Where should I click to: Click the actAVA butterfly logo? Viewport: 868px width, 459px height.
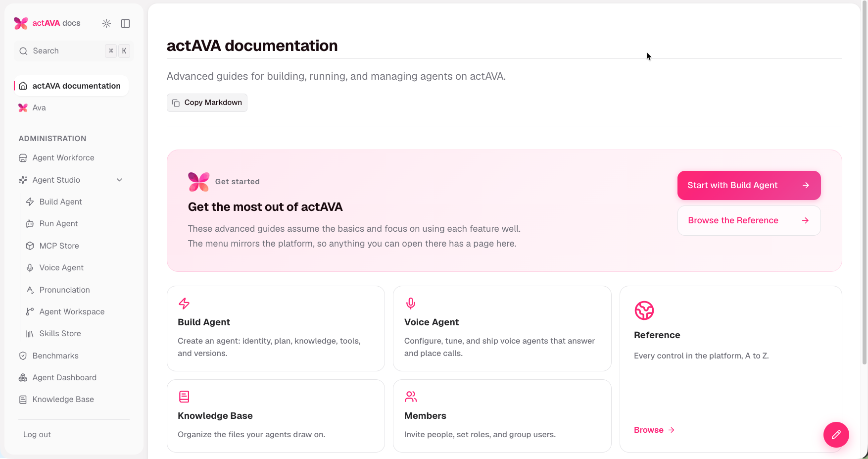pos(21,23)
